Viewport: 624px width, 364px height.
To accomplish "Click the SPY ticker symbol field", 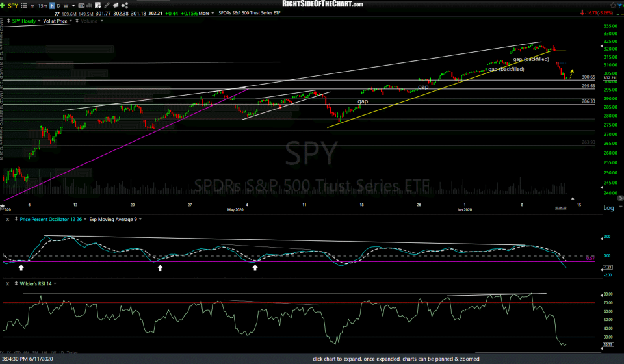I will coord(13,6).
